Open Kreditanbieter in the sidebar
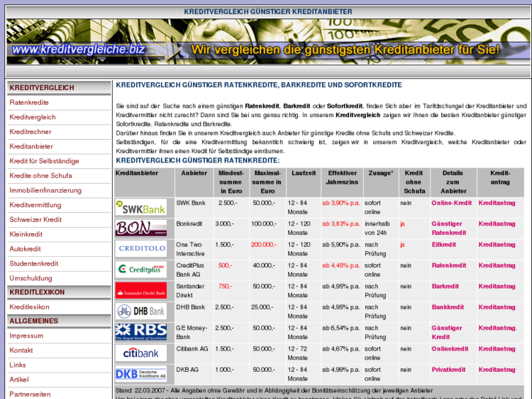The width and height of the screenshot is (532, 399). click(31, 146)
